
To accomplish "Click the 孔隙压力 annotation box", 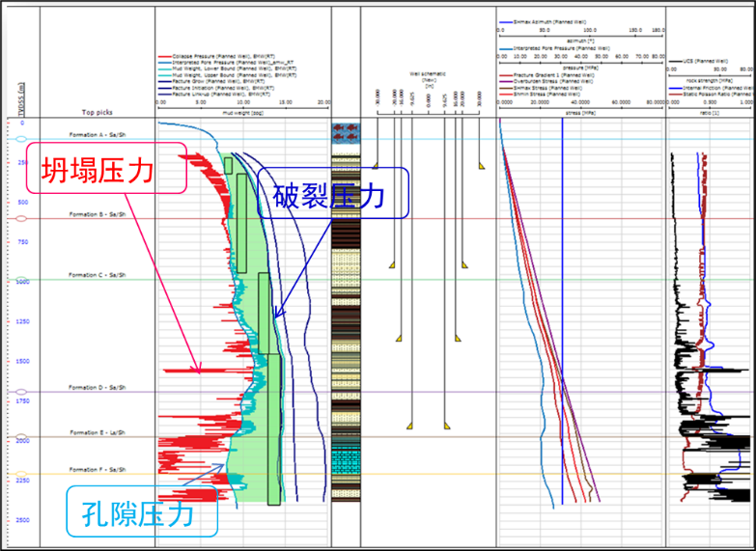I will (x=138, y=510).
